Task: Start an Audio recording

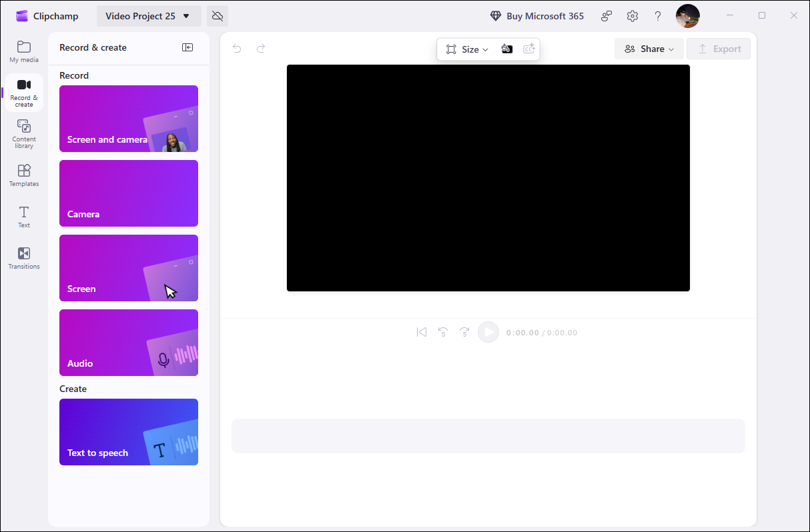Action: click(x=129, y=343)
